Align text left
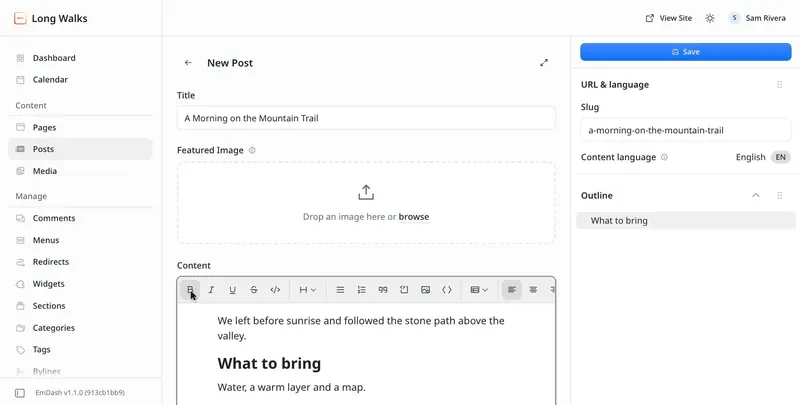 coord(512,290)
